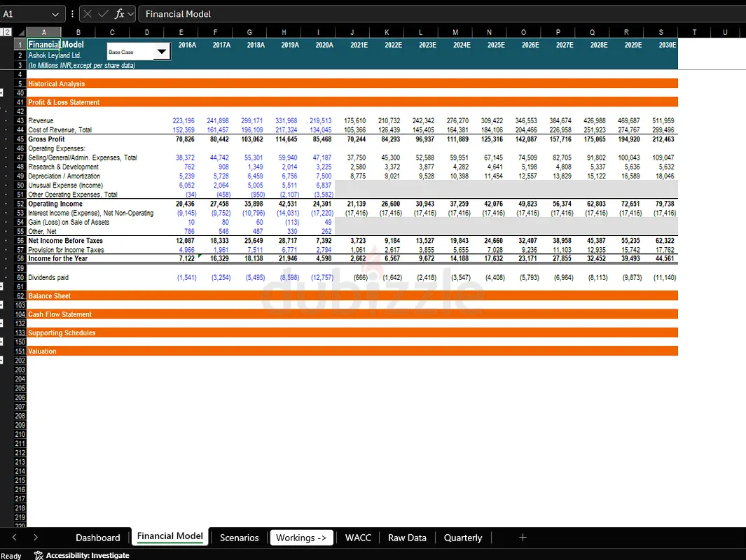This screenshot has height=560, width=746.
Task: Open the Base Case scenario dropdown
Action: click(162, 52)
